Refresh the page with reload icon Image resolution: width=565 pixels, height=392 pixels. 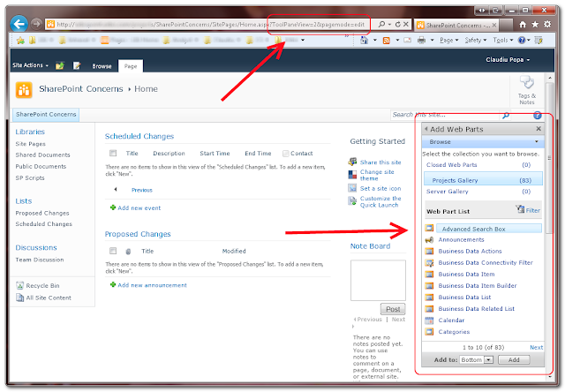click(x=398, y=24)
